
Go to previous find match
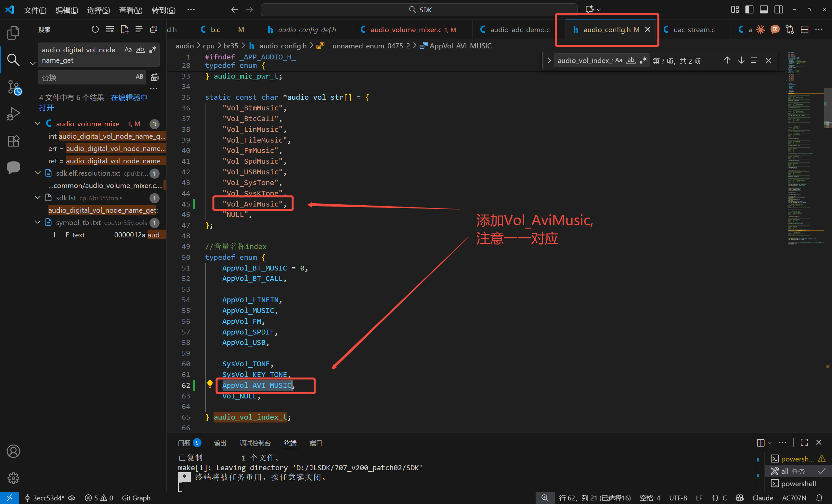(x=727, y=60)
